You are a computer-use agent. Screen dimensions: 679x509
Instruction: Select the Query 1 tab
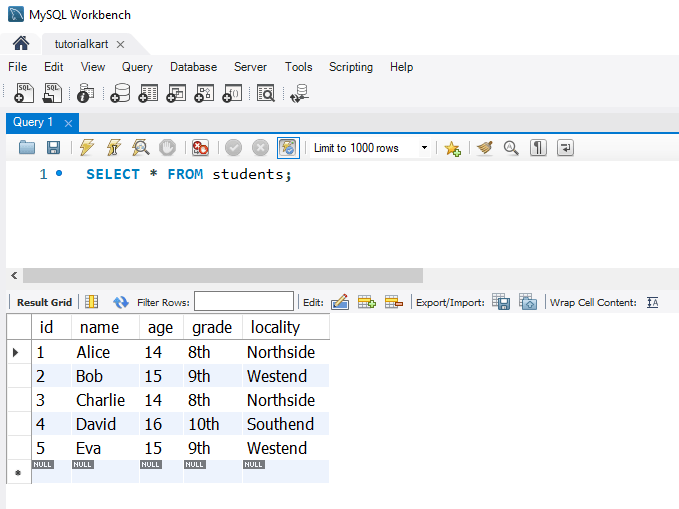[x=33, y=122]
